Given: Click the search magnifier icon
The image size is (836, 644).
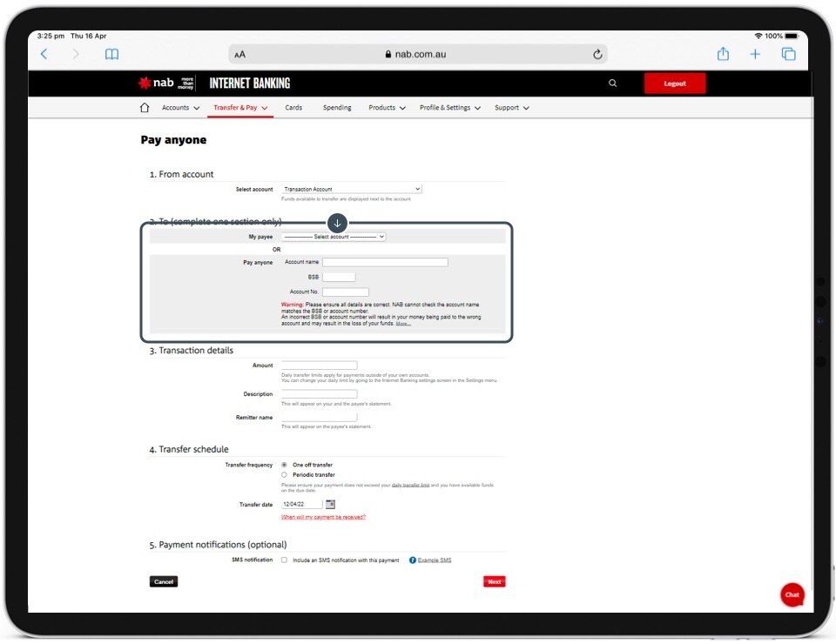Looking at the screenshot, I should (612, 84).
